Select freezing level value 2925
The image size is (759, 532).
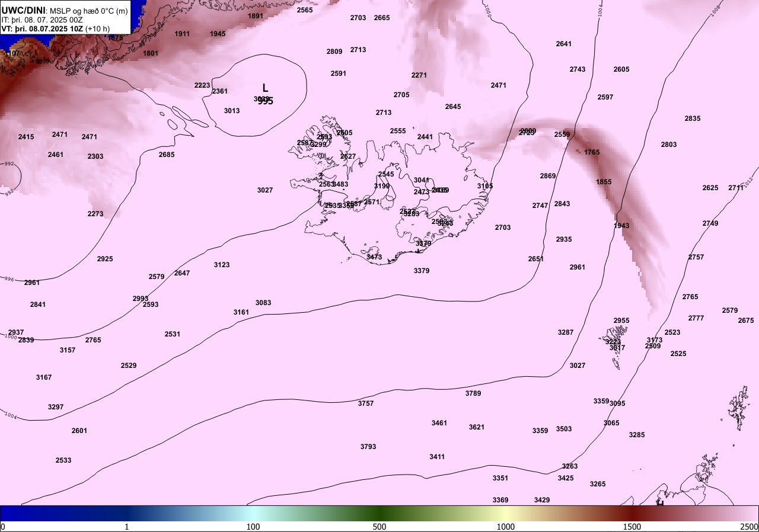pyautogui.click(x=105, y=259)
